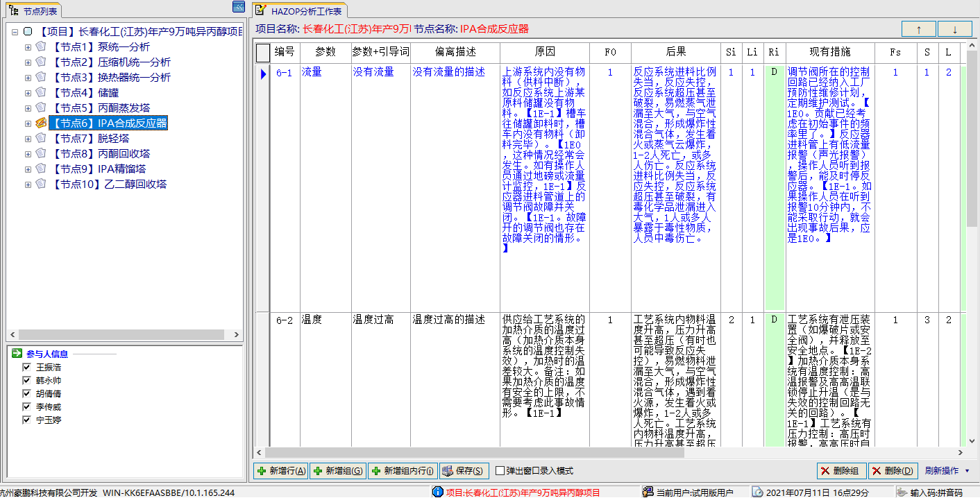Expand 【节点5】丙酮蒸发塔 tree node
This screenshot has height=498, width=980.
(28, 108)
